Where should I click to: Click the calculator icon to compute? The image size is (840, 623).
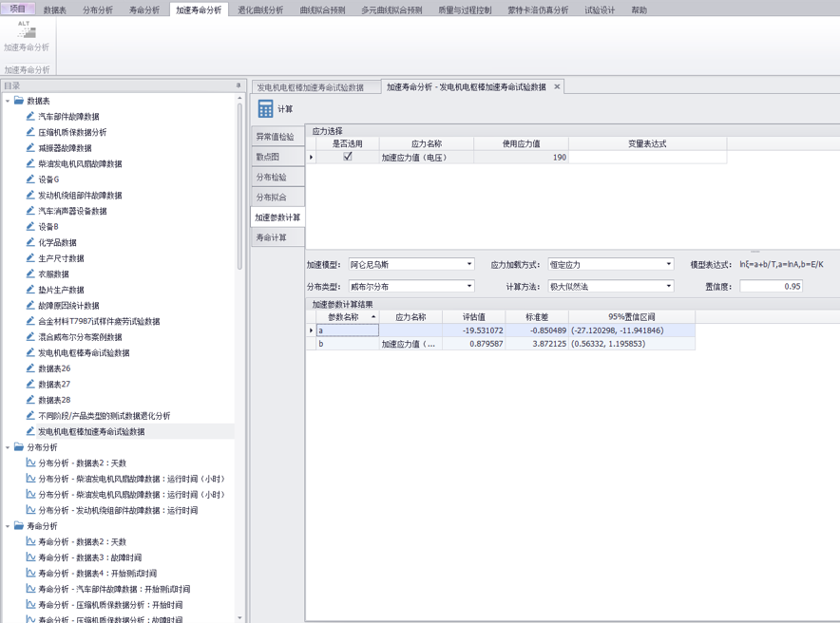click(266, 109)
